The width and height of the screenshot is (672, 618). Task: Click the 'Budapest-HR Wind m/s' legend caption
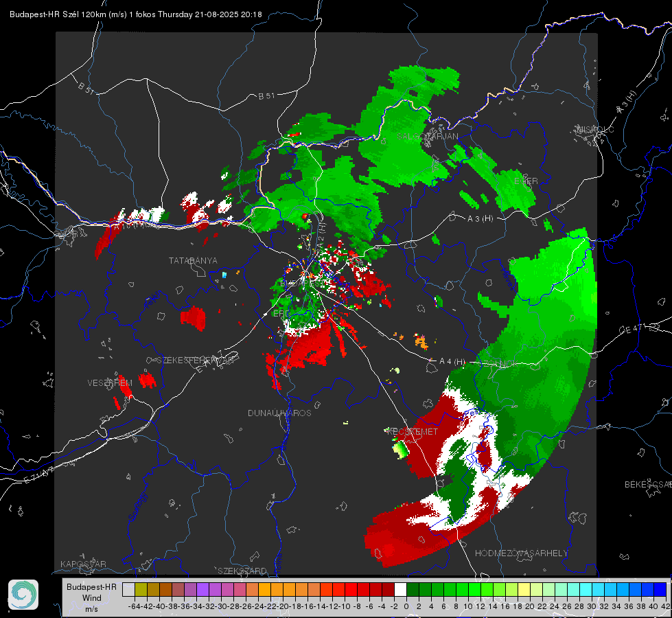click(92, 598)
